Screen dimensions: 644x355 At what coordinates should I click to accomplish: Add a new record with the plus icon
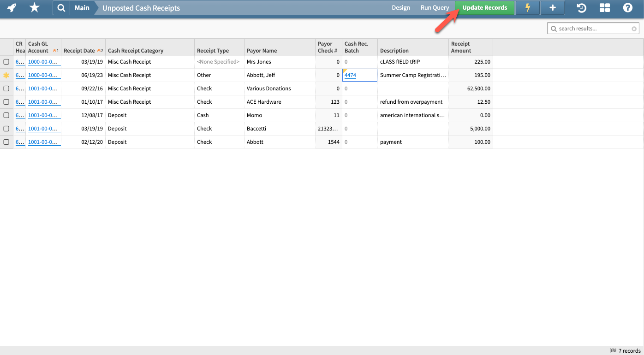pos(552,8)
